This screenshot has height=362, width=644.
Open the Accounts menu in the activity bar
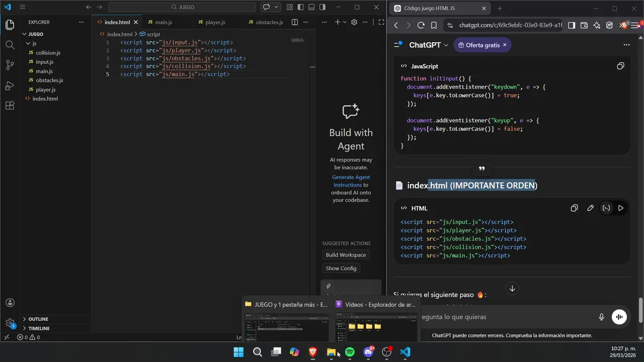pos(10,303)
